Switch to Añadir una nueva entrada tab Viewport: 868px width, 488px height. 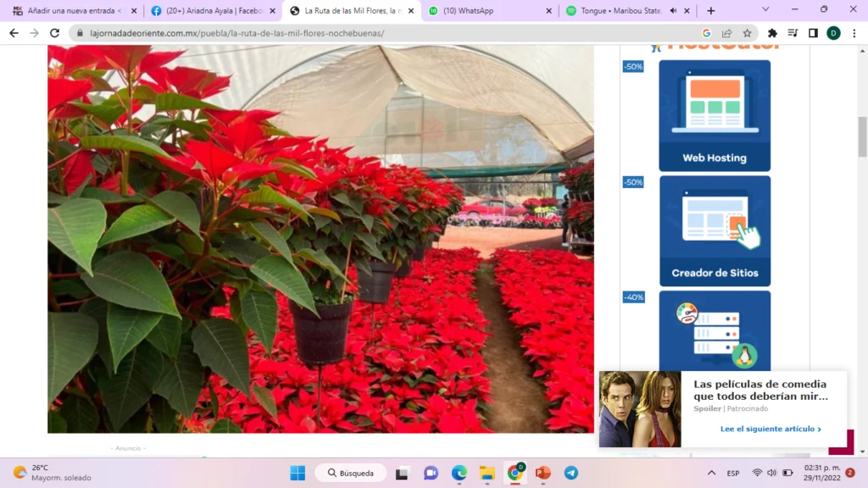73,10
